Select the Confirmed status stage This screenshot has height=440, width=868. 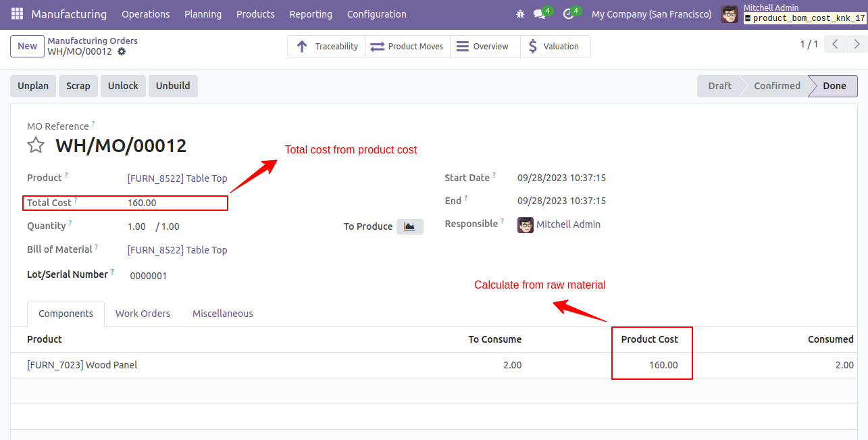[777, 86]
